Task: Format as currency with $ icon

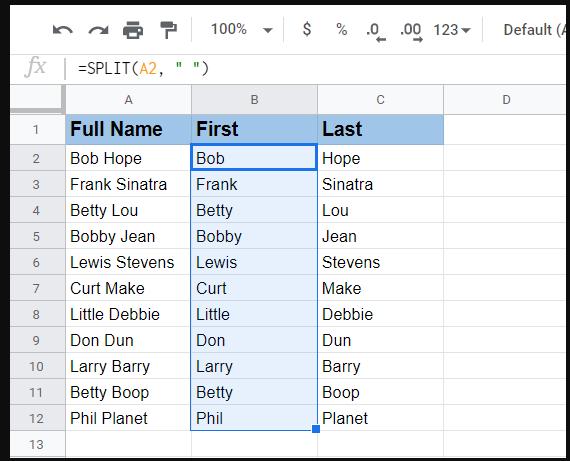Action: 307,29
